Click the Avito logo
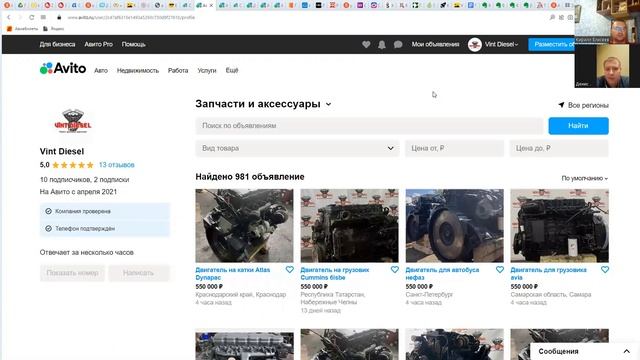The image size is (640, 360). 63,68
